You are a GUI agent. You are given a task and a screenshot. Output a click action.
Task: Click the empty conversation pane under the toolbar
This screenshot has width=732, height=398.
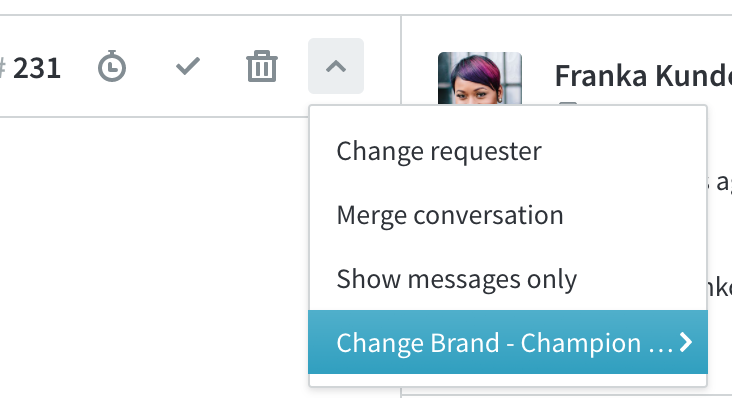(154, 257)
